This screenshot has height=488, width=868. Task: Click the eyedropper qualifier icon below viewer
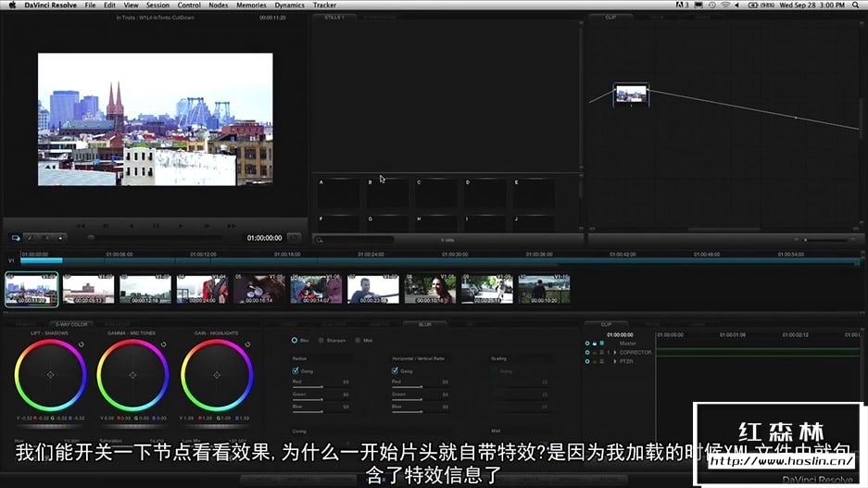tap(31, 238)
